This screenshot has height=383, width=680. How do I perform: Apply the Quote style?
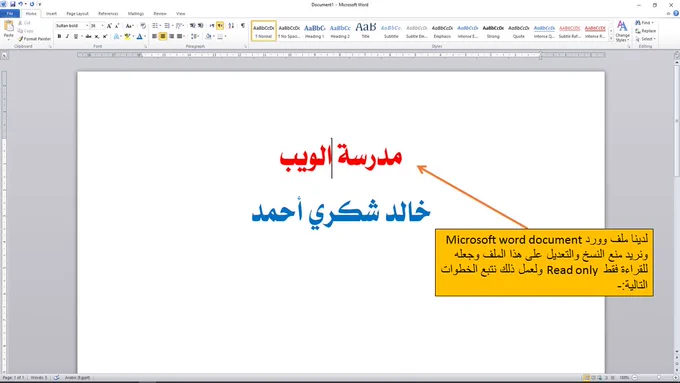[x=519, y=31]
